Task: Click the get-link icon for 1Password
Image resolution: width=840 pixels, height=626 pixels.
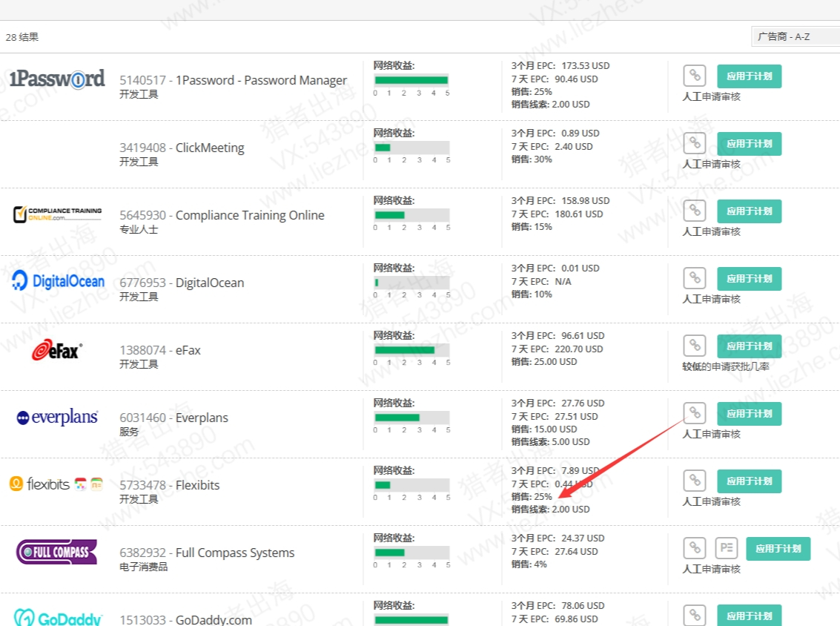Action: pyautogui.click(x=694, y=76)
